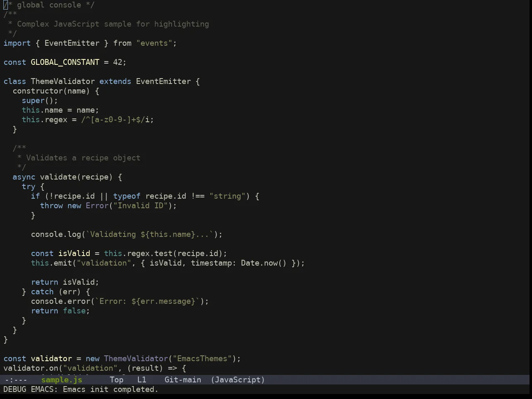Click 'timestamp:' in the emit call

pyautogui.click(x=214, y=263)
